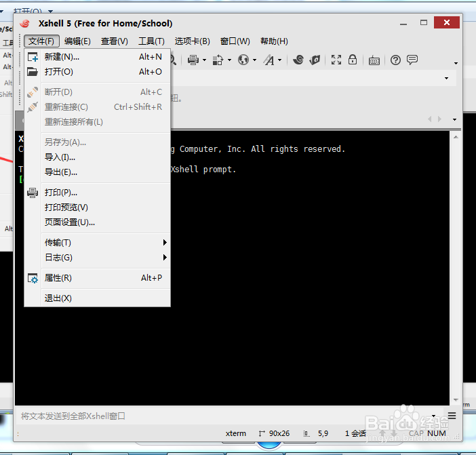Viewport: 476px width, 455px height.
Task: Click the file transfer toolbar icon
Action: 218,60
